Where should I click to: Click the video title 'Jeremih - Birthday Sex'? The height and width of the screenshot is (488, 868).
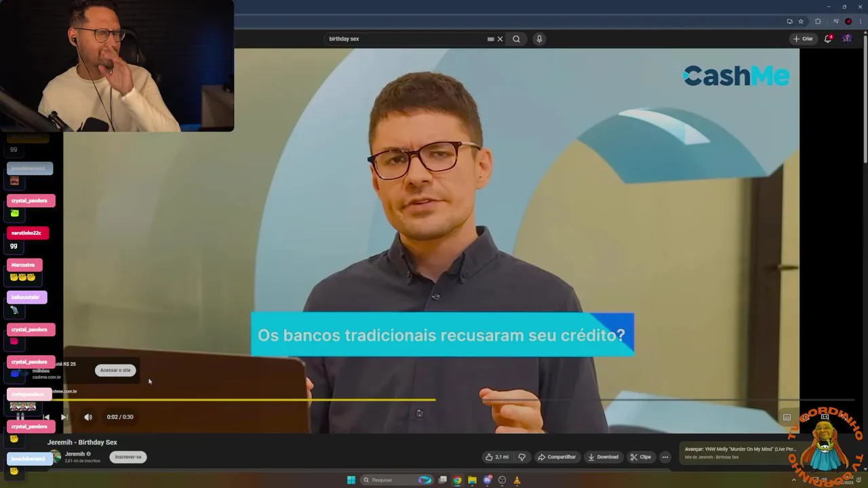point(82,442)
